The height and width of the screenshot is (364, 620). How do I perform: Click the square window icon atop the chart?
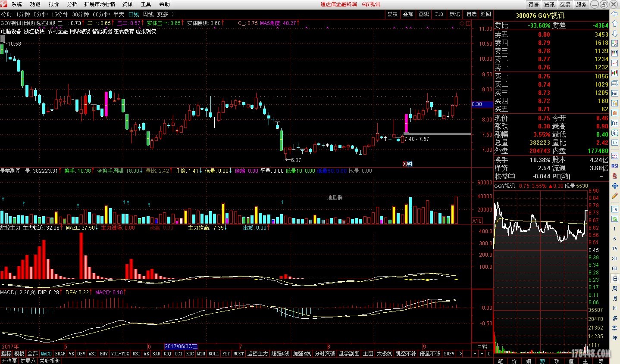coord(468,23)
